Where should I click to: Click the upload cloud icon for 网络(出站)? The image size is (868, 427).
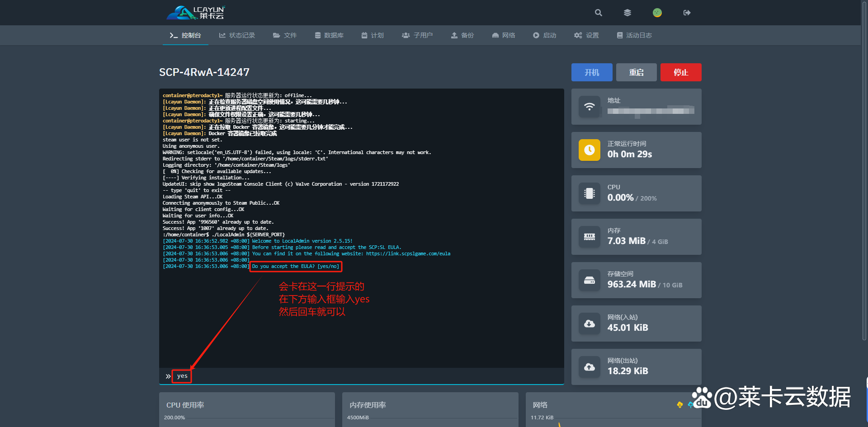coord(590,367)
